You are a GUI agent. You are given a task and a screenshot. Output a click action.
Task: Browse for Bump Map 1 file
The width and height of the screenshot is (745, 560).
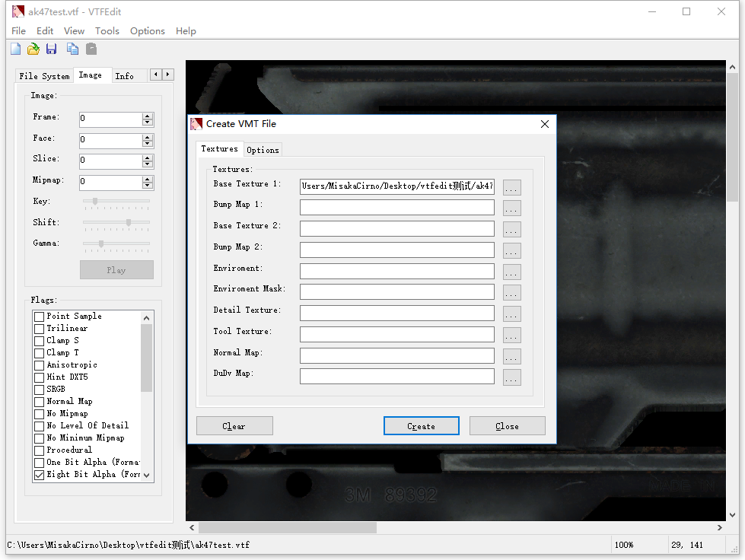point(511,208)
